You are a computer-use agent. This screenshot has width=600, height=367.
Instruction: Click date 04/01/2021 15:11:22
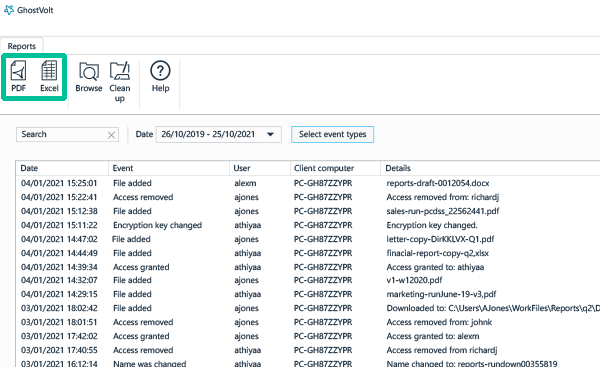pyautogui.click(x=59, y=225)
